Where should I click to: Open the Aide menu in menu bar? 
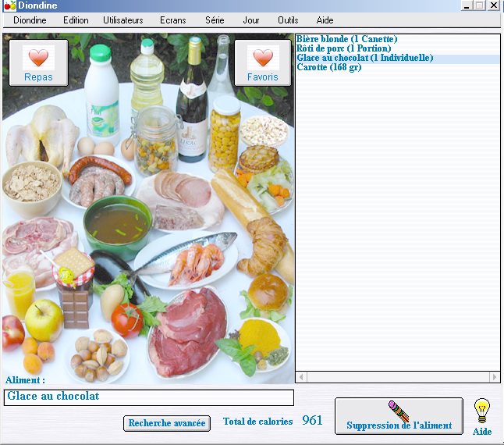pyautogui.click(x=325, y=20)
